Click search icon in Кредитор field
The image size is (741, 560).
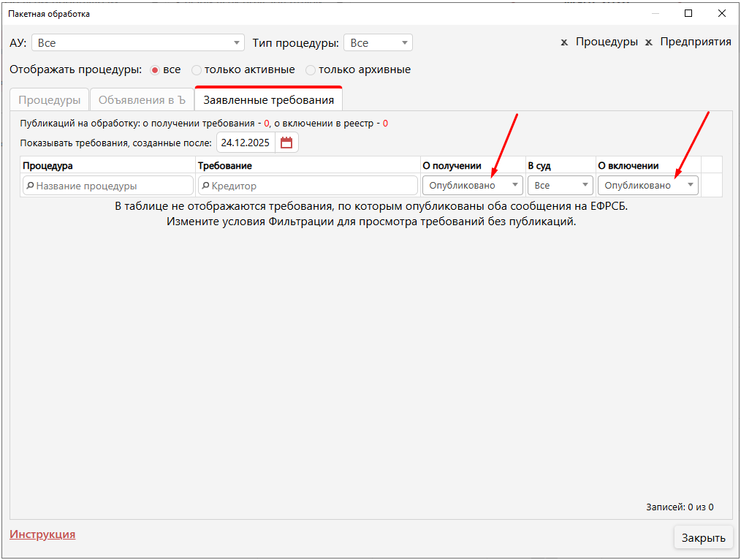(205, 186)
